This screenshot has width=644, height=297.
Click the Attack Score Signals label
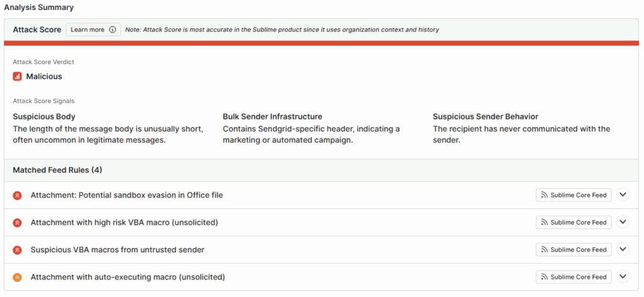[x=43, y=101]
